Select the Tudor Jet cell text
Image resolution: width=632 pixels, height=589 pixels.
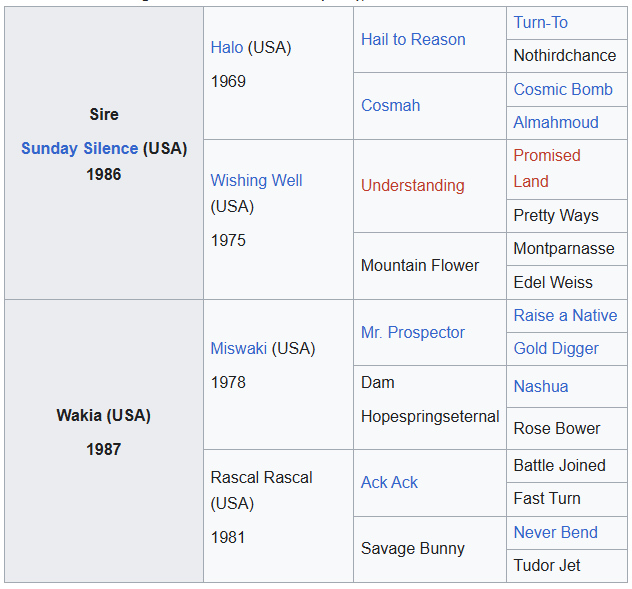coord(547,566)
